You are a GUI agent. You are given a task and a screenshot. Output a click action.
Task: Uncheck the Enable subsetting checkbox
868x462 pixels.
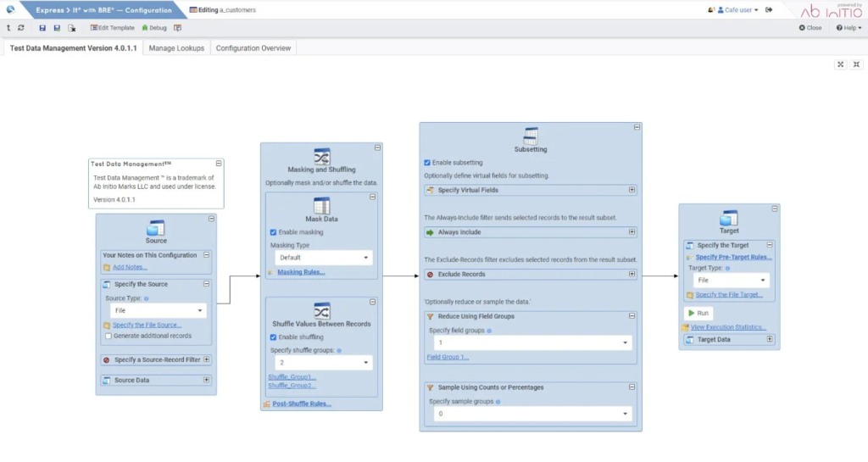pos(427,163)
